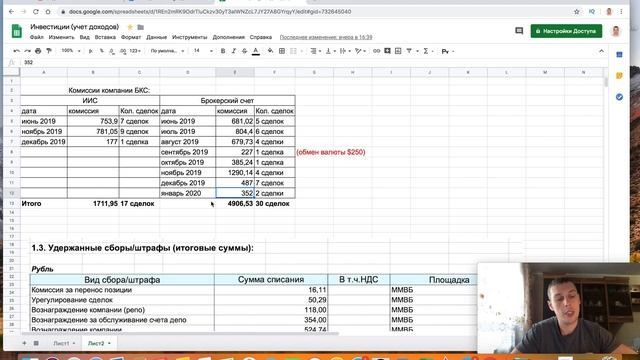Image resolution: width=640 pixels, height=360 pixels.
Task: Collapse the menus with toolbar chevron
Action: tap(601, 51)
